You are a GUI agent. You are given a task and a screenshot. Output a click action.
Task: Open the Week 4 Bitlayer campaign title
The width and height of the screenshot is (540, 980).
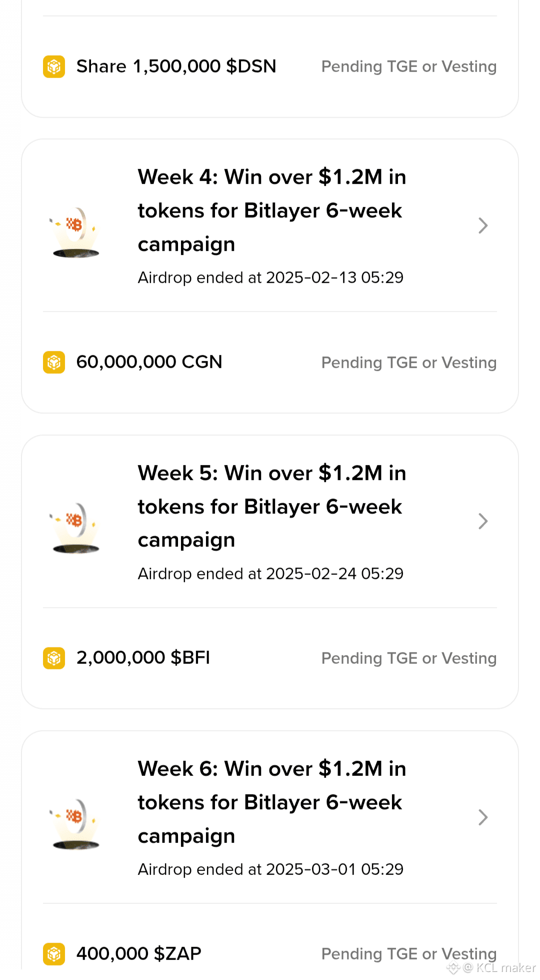coord(272,211)
